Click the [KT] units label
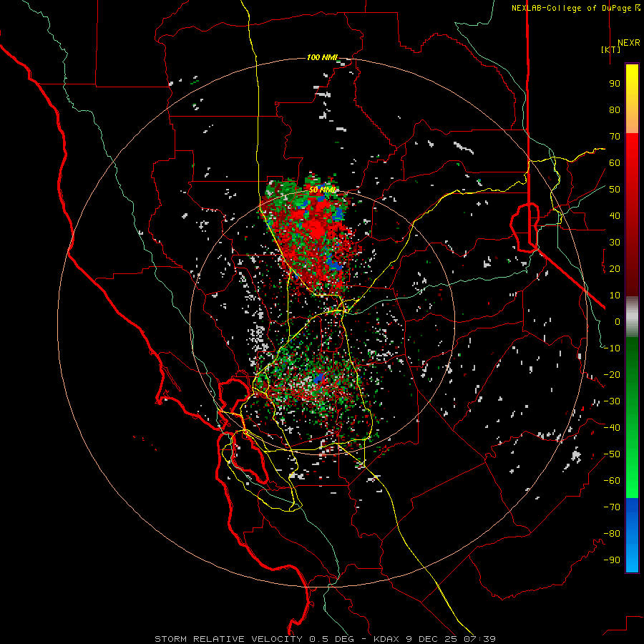This screenshot has width=644, height=644. click(610, 49)
